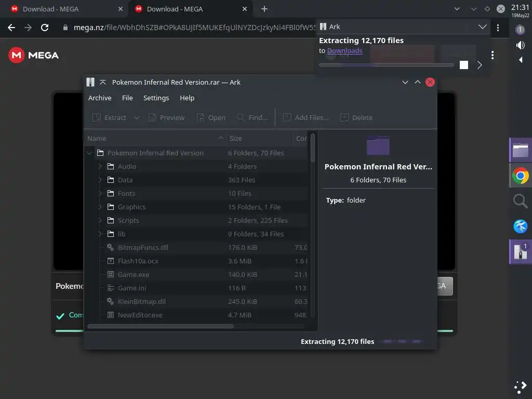Click the Preview toolbar button
This screenshot has width=532, height=399.
tap(167, 117)
